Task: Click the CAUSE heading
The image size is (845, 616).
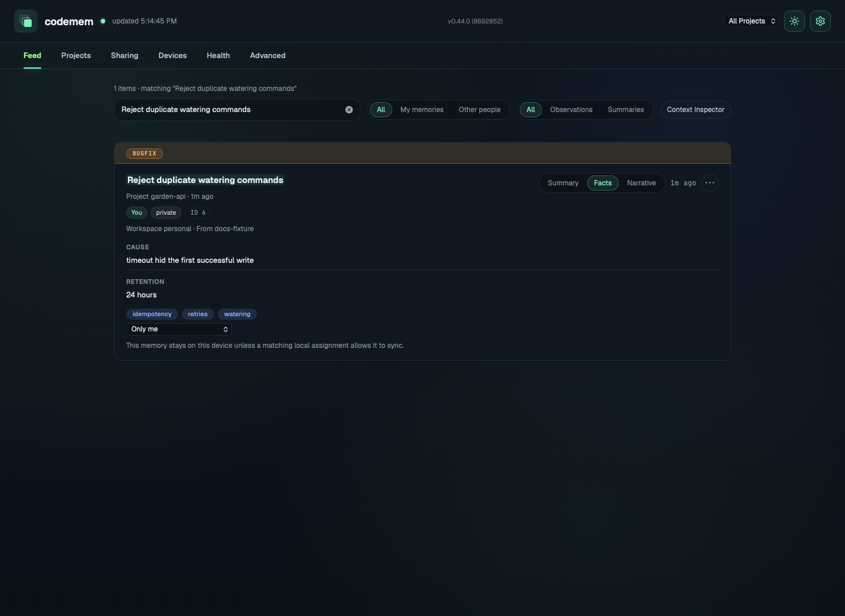Action: [x=138, y=248]
